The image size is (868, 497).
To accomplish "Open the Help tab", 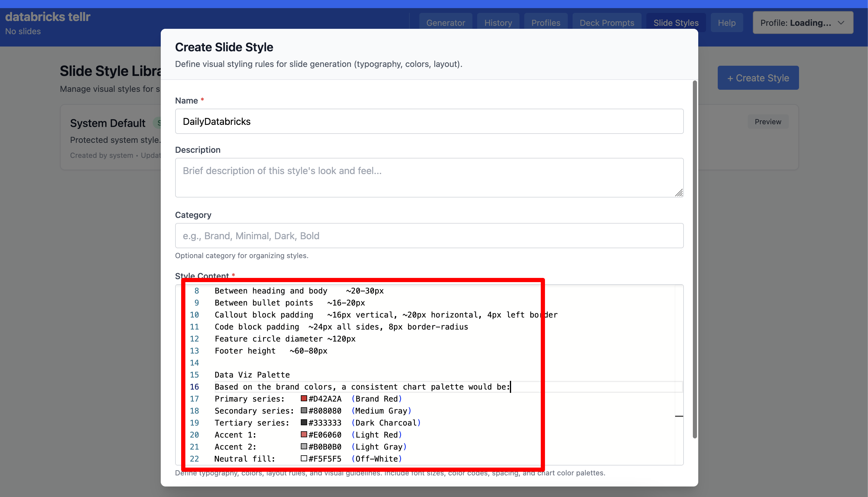I will [x=726, y=23].
